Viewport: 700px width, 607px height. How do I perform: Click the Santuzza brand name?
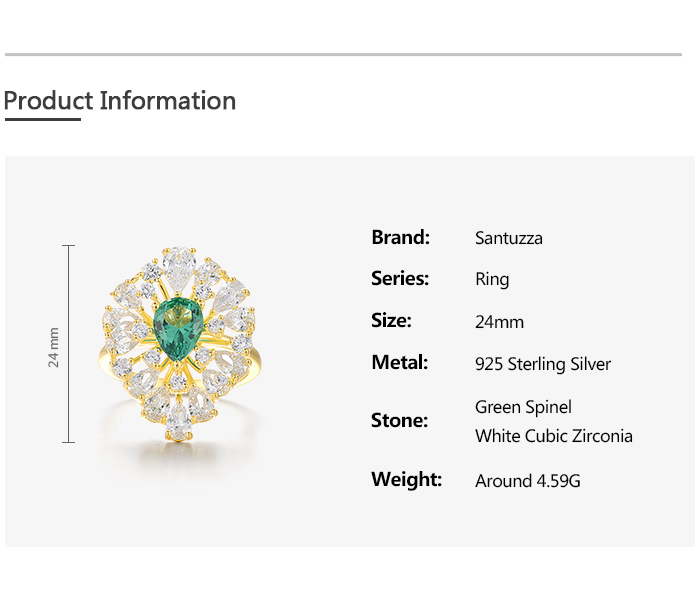[508, 238]
